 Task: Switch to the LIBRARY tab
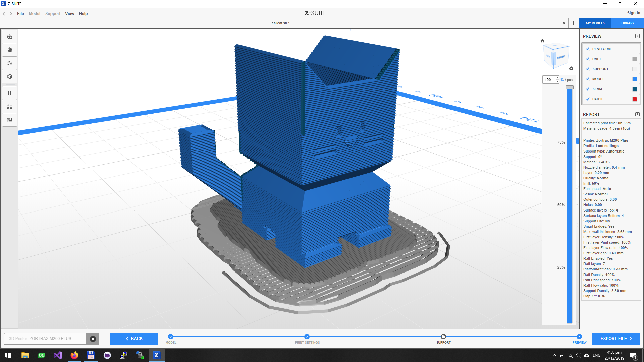point(628,23)
